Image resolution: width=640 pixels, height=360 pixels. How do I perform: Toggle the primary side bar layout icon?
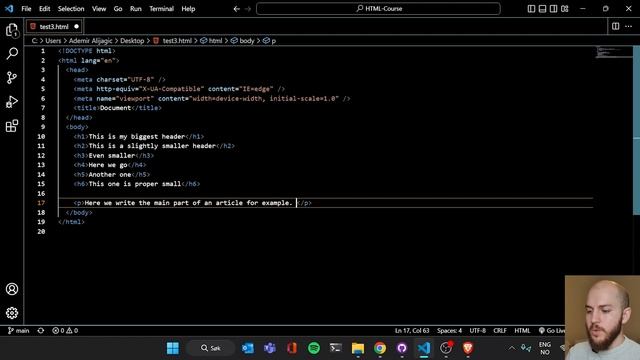click(x=531, y=9)
